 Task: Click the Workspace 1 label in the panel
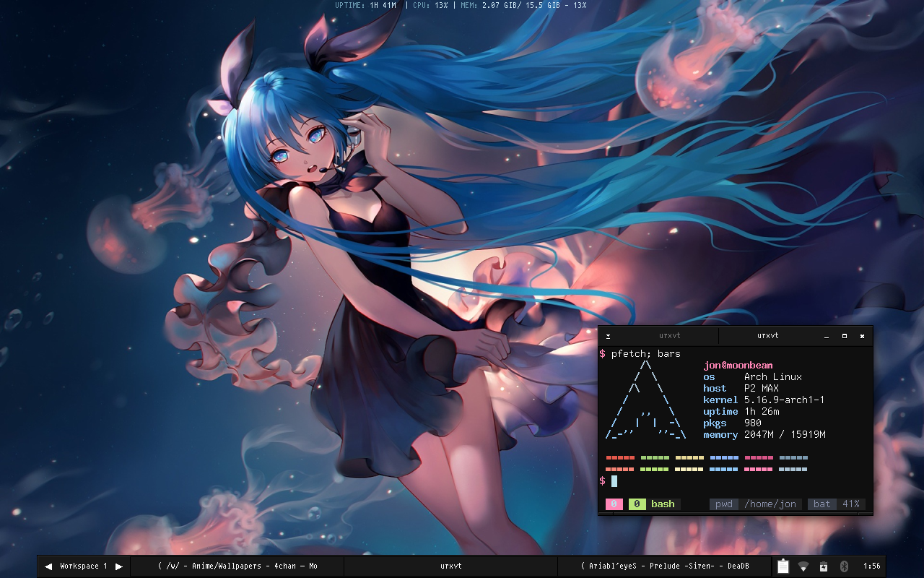click(84, 566)
